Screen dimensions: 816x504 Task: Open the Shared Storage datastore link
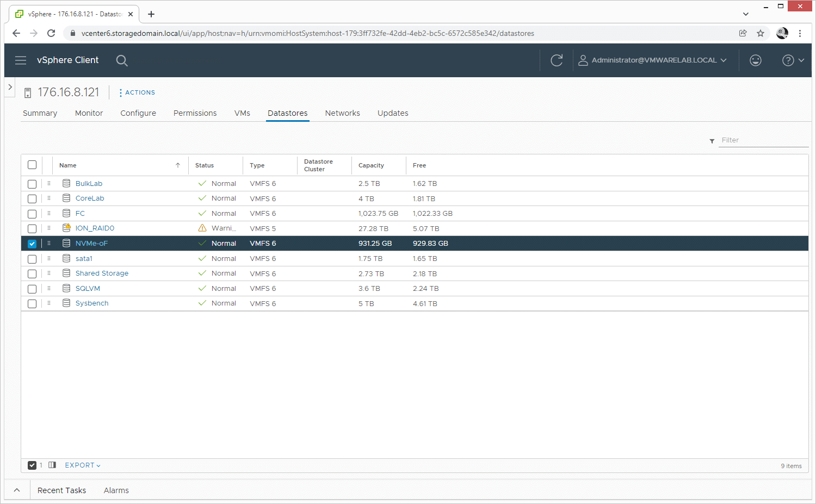point(102,273)
